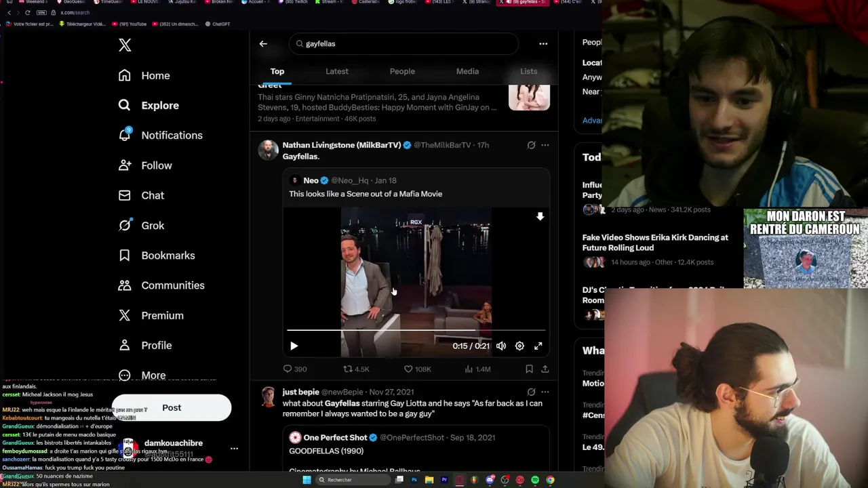Open OBS Studio from the taskbar
868x488 pixels.
505,480
